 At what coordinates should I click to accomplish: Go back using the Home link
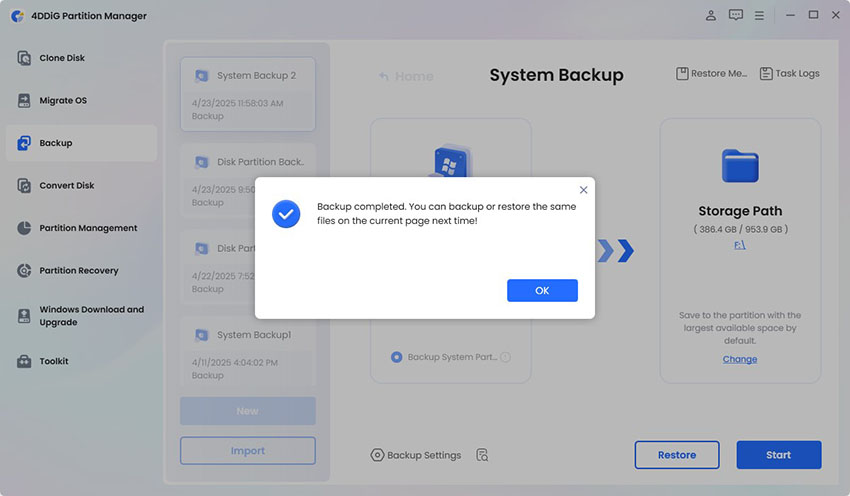[x=406, y=76]
